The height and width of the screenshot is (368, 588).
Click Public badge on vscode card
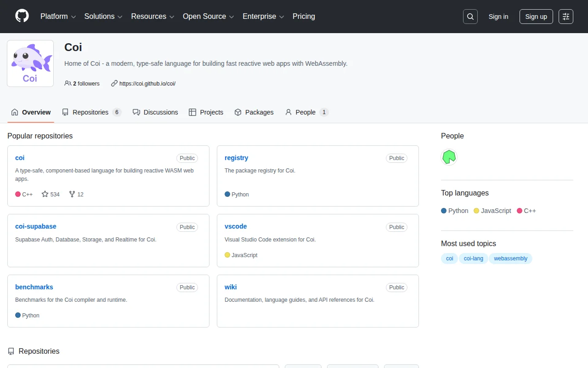(x=397, y=227)
